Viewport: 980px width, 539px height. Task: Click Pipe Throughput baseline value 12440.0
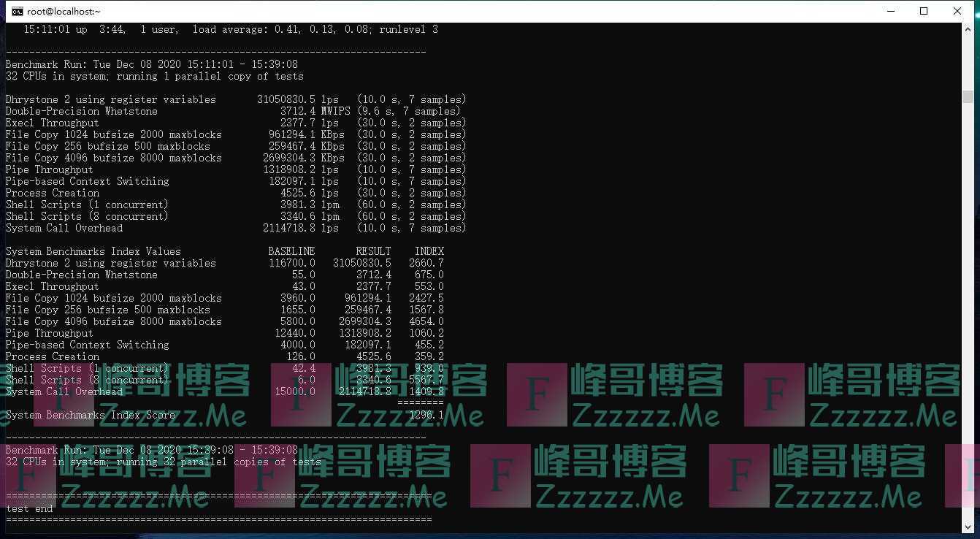coord(295,334)
